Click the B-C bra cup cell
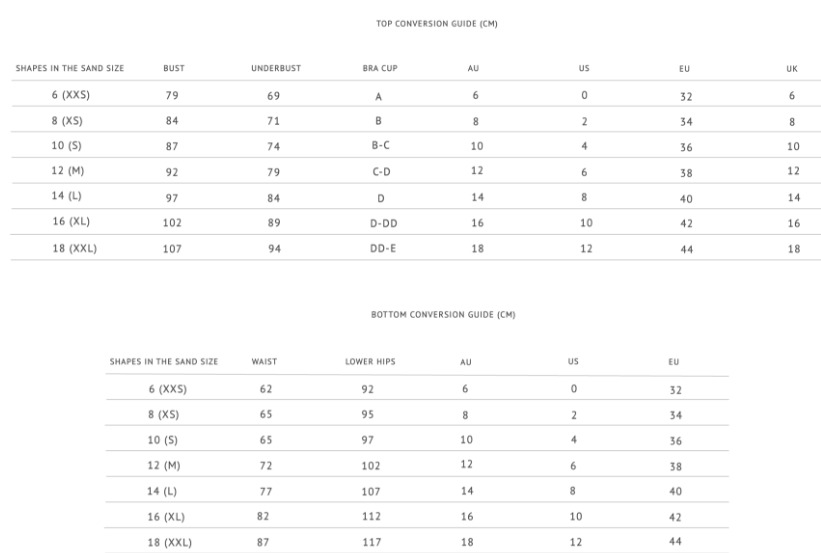 (x=380, y=146)
